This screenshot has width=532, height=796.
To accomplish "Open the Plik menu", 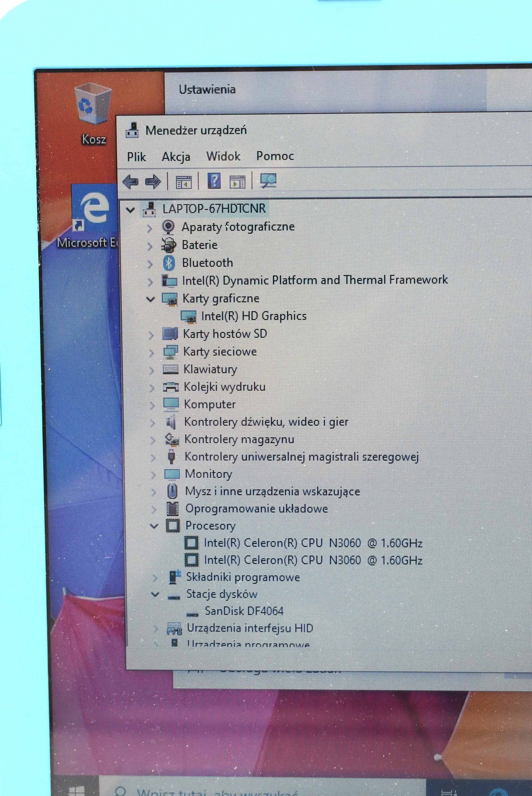I will [136, 157].
